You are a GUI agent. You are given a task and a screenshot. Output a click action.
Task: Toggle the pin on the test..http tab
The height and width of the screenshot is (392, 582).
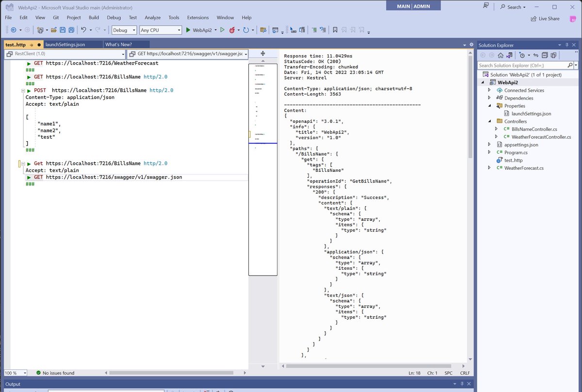pyautogui.click(x=31, y=45)
